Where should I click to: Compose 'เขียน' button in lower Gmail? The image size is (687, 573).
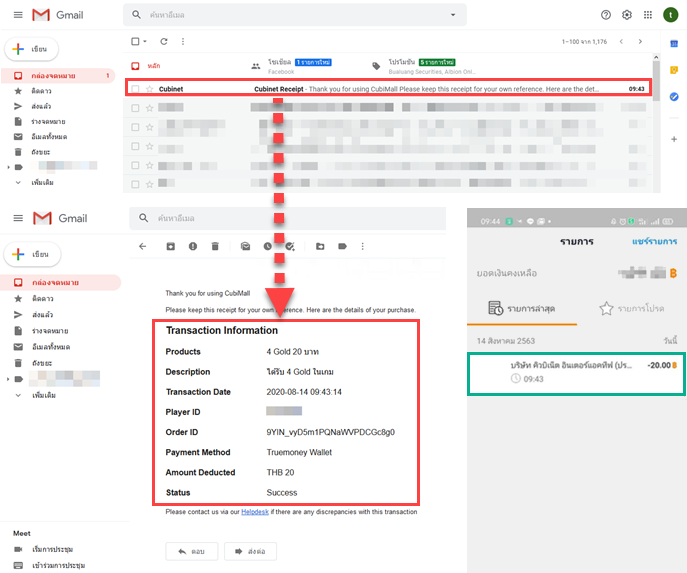click(x=32, y=254)
